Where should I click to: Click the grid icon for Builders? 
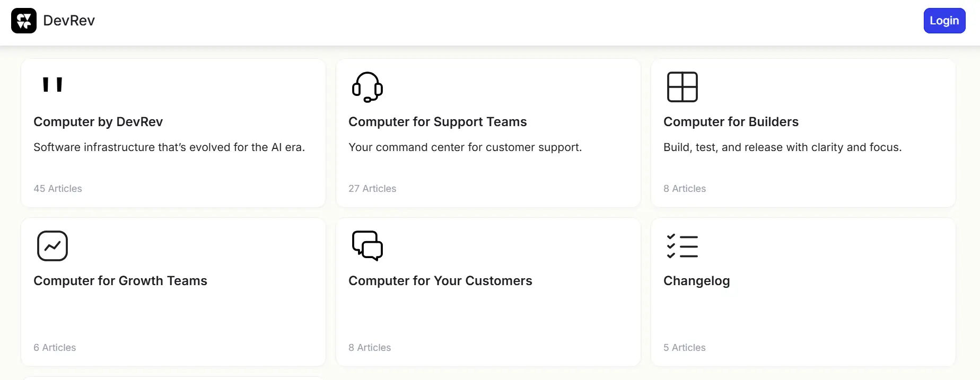[682, 87]
